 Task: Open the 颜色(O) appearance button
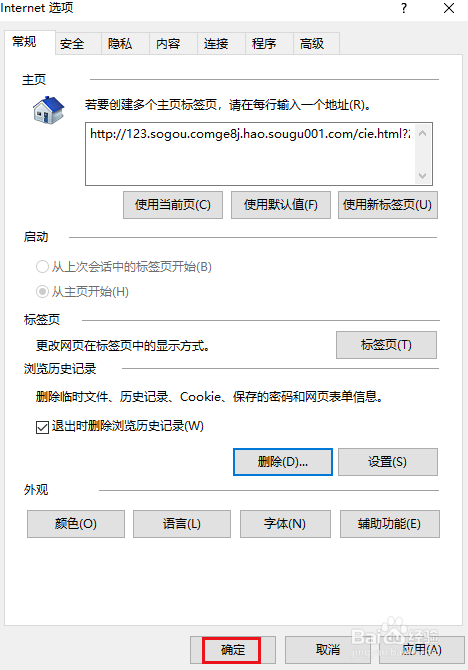(76, 524)
